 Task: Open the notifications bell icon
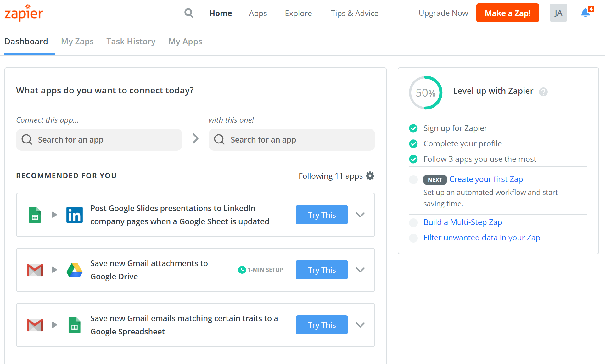click(x=585, y=13)
